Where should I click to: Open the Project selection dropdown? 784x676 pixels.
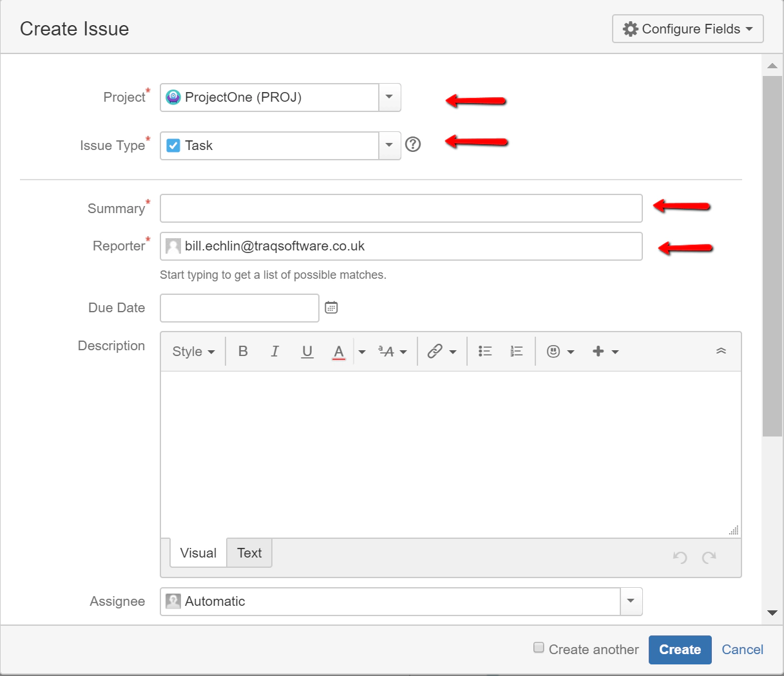tap(389, 97)
